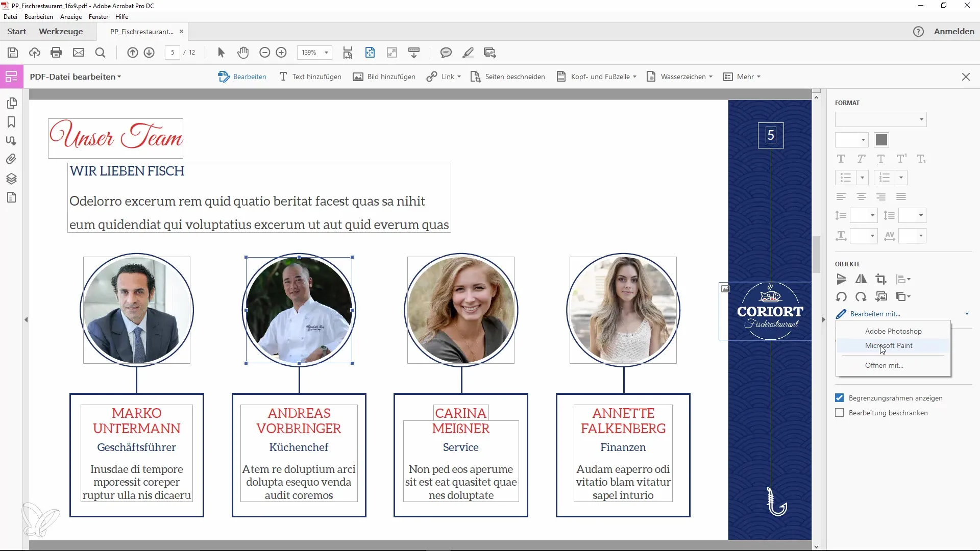Go to previous page arrow
Viewport: 980px width, 551px height.
tap(132, 53)
